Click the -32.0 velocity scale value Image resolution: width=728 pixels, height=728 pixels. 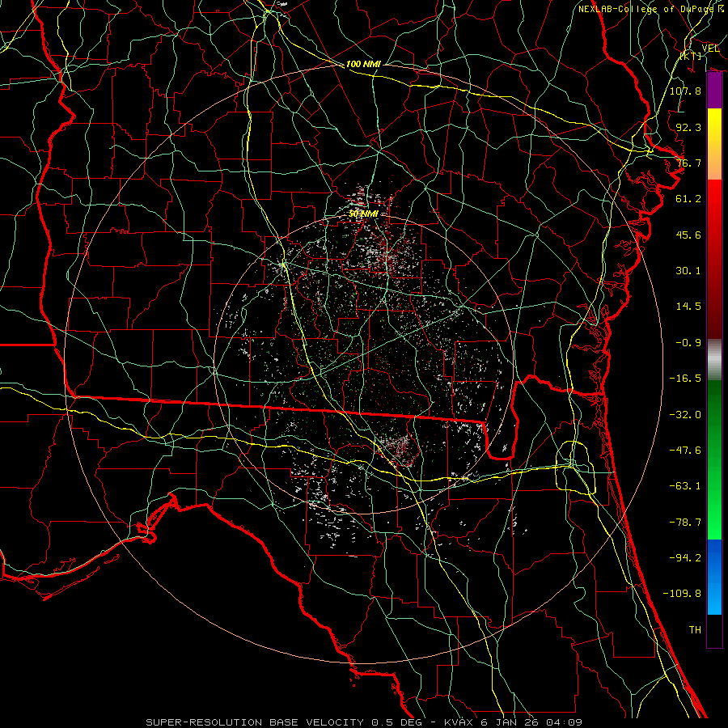click(685, 415)
